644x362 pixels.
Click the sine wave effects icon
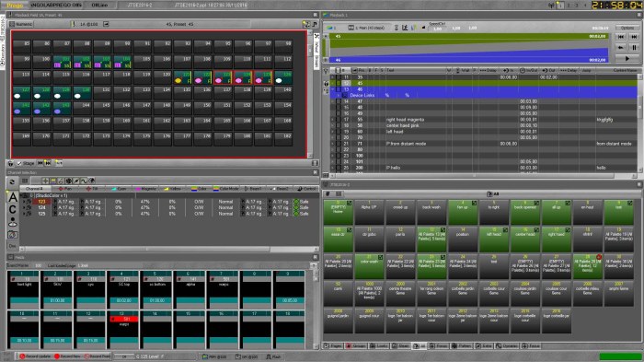pos(85,181)
